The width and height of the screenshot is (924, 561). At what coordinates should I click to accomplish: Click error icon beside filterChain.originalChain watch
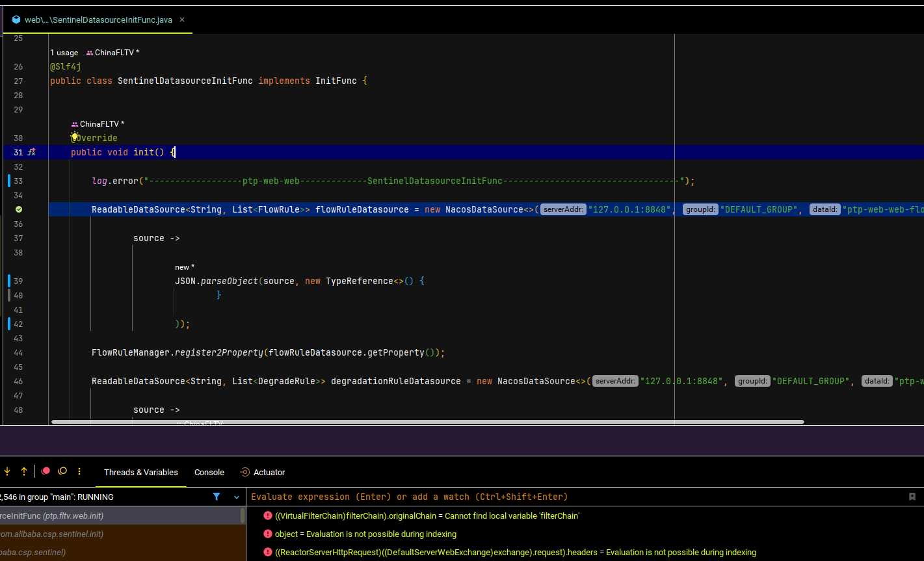point(268,515)
